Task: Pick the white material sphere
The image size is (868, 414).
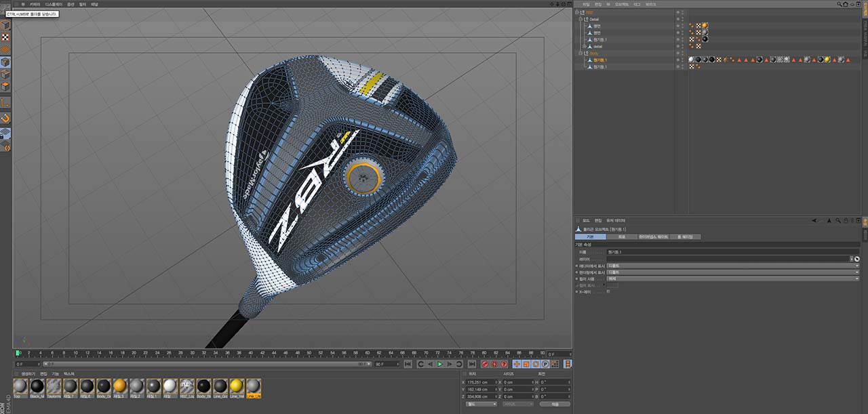Action: [170, 386]
